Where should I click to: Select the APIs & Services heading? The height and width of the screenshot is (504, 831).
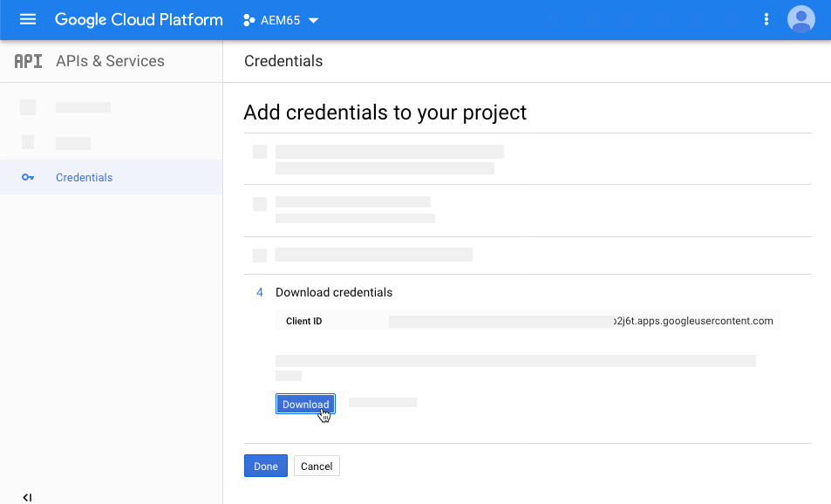(x=110, y=61)
